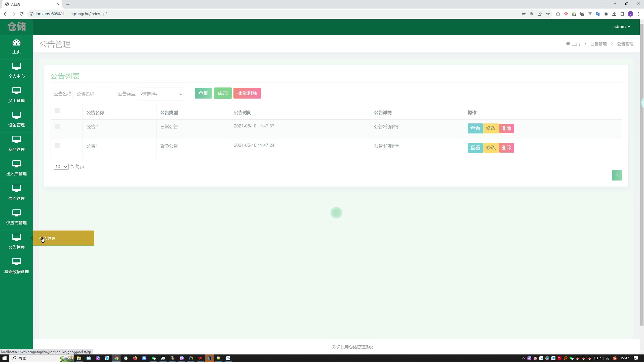The height and width of the screenshot is (362, 644).
Task: Open 商品管理 sidebar icon
Action: (x=16, y=140)
